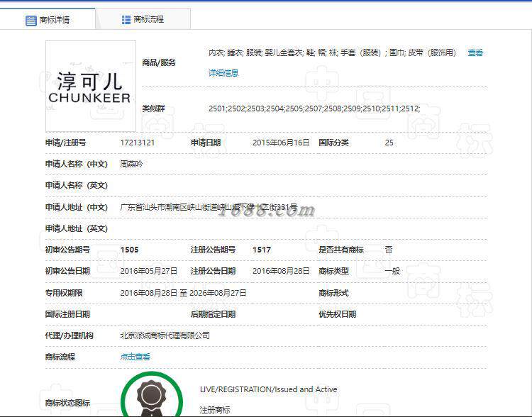
Task: Click the LIVE/REGISTRATION status text
Action: (268, 389)
